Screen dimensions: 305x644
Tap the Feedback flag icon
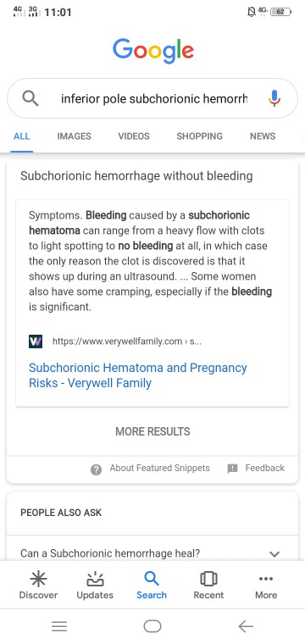tap(233, 469)
